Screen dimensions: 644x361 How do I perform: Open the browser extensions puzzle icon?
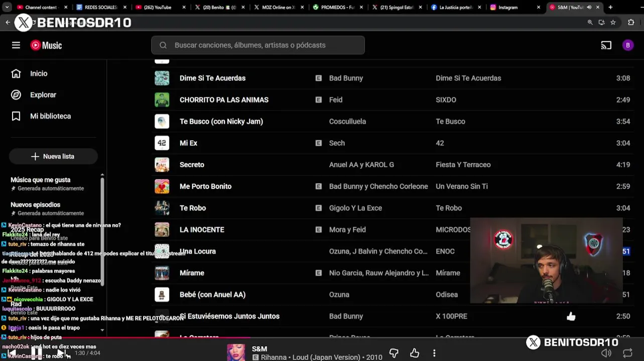[x=631, y=23]
